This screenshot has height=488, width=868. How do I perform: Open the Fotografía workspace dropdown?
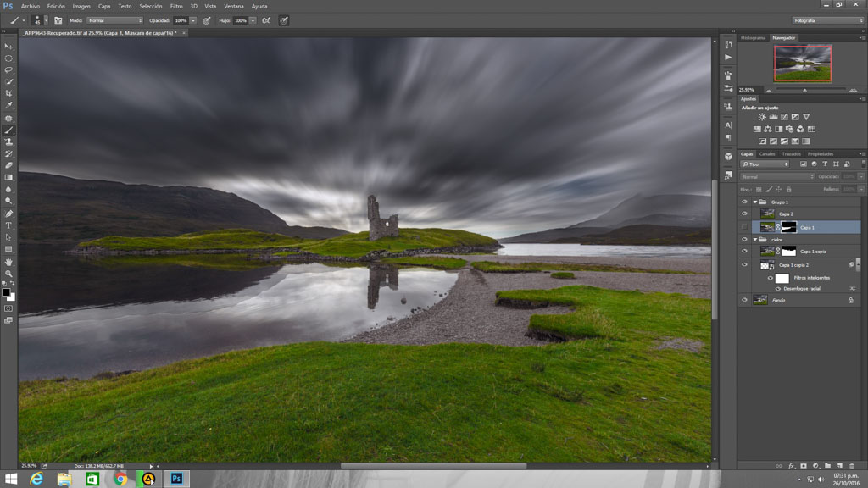[828, 19]
